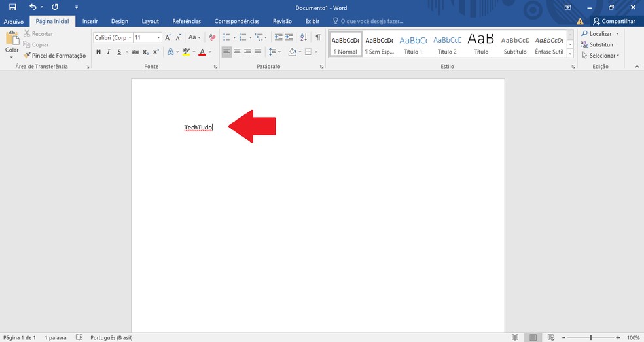
Task: Toggle paragraph marks display
Action: (318, 37)
